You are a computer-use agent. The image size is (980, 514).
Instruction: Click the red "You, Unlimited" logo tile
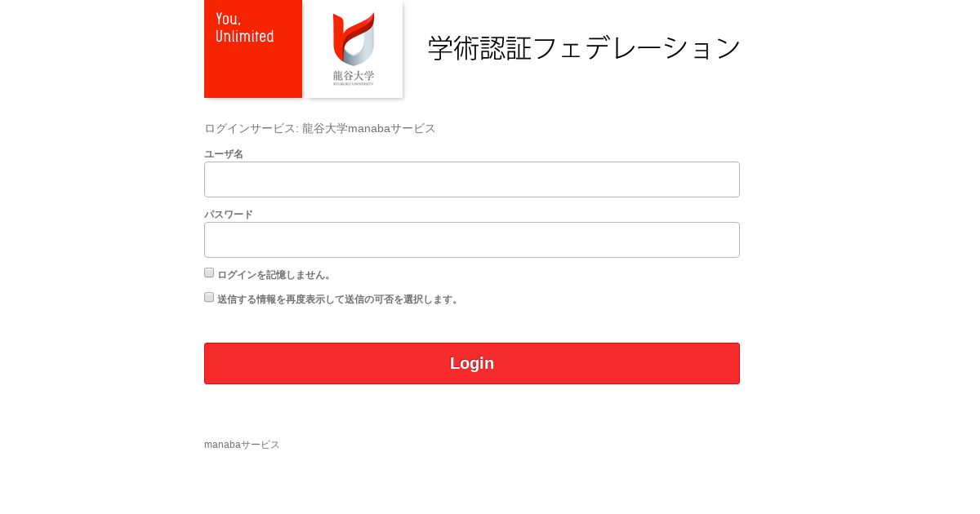[253, 49]
